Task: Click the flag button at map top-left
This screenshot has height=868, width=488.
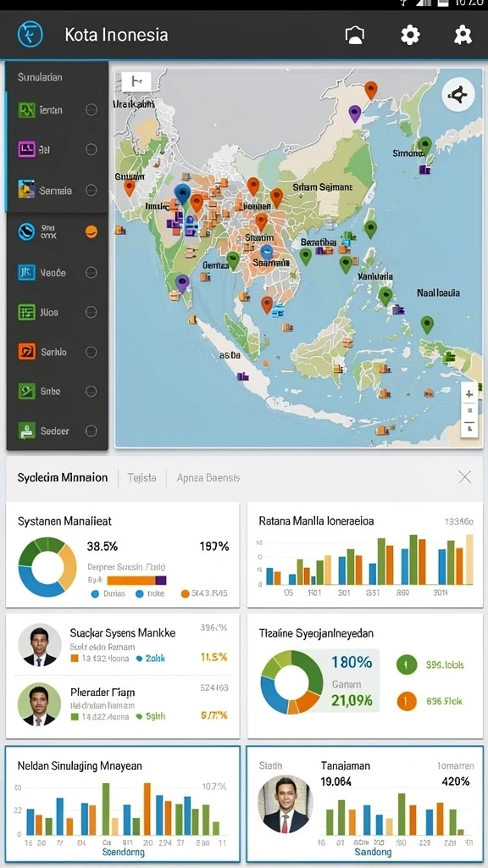Action: pyautogui.click(x=136, y=82)
